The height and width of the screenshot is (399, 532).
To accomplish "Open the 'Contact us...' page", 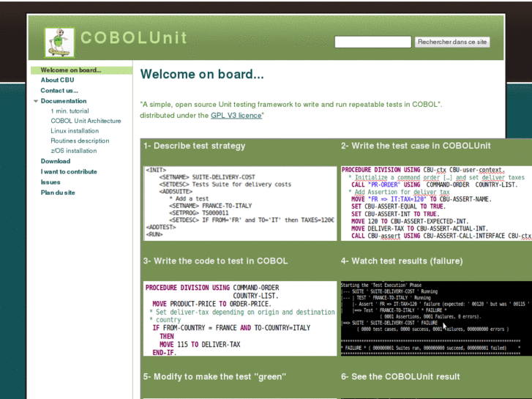I will click(x=59, y=90).
